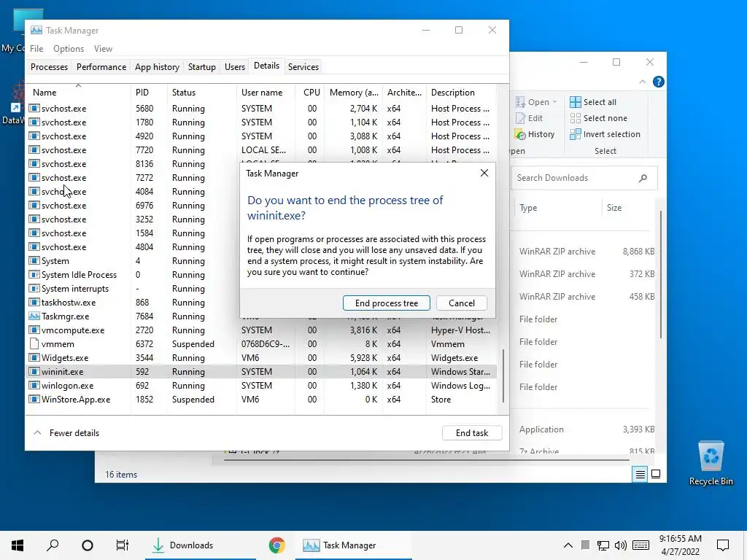Image resolution: width=747 pixels, height=560 pixels.
Task: Select the Recycle Bin desktop icon
Action: 711,463
